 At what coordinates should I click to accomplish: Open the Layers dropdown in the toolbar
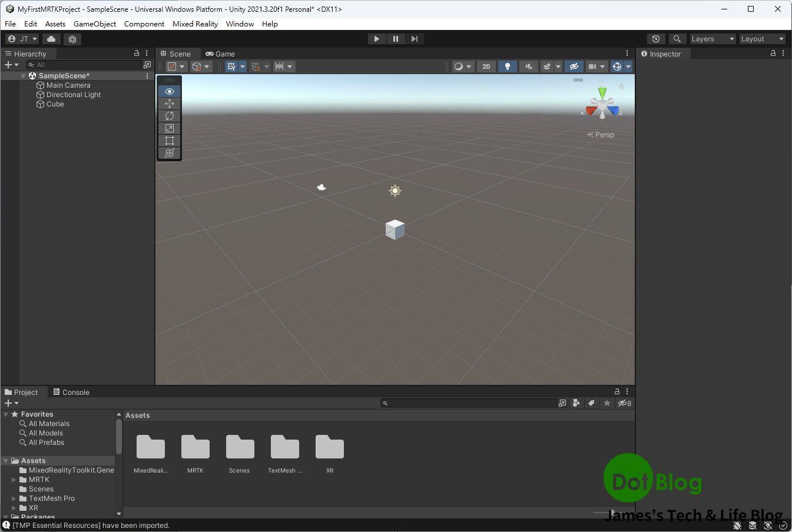click(712, 39)
